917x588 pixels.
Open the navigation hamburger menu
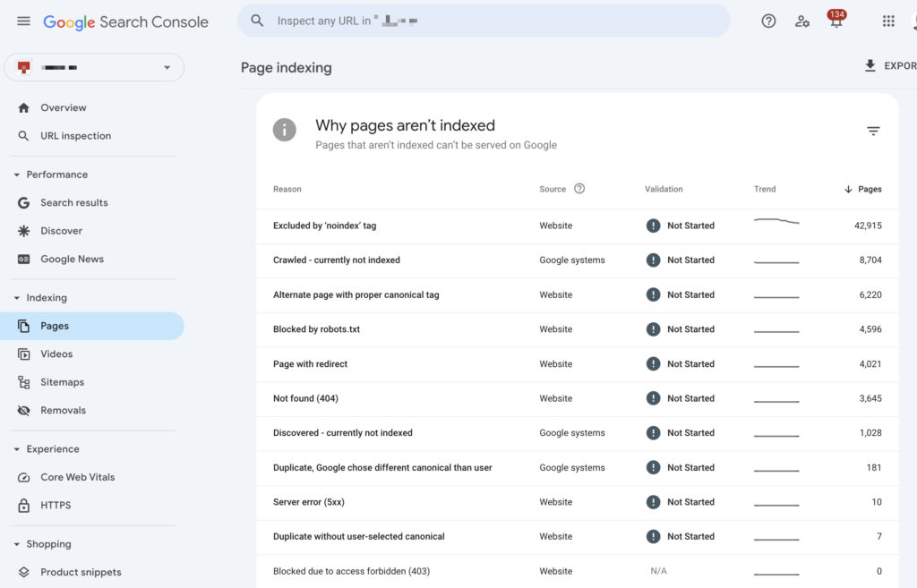[x=23, y=21]
